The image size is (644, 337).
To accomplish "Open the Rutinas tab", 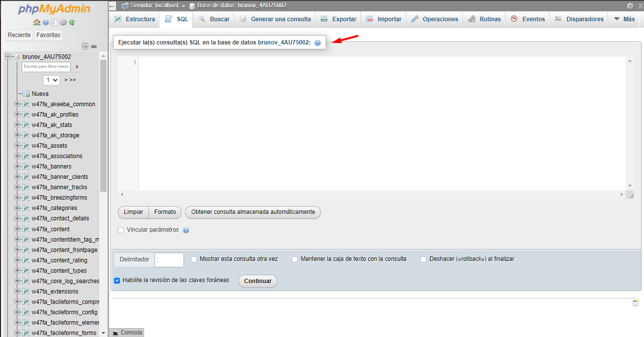I will [x=485, y=19].
